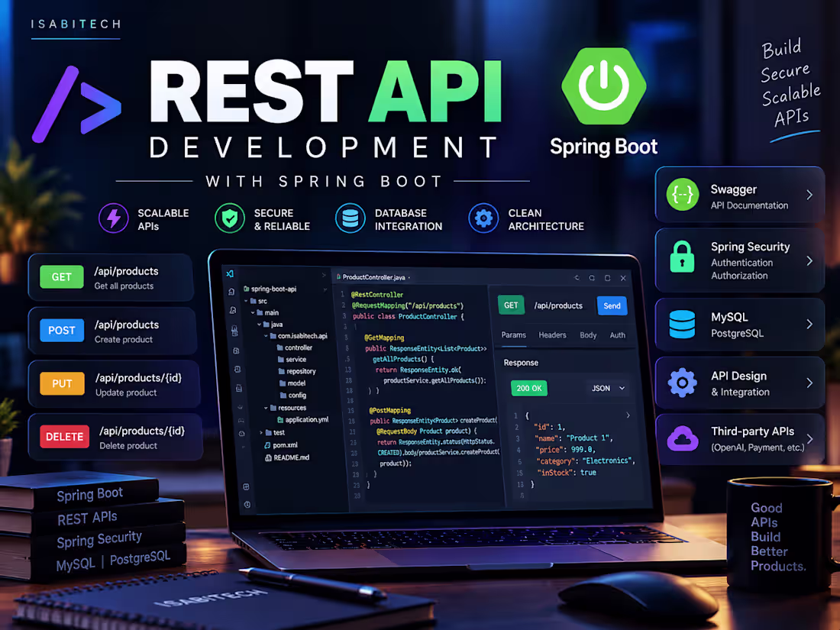Open the search icon in the editor toolbar

[x=592, y=278]
